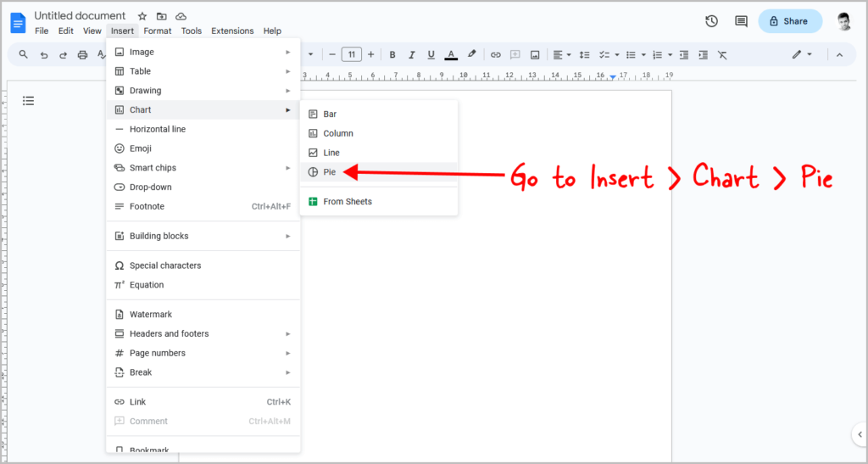Open the File menu

(42, 31)
